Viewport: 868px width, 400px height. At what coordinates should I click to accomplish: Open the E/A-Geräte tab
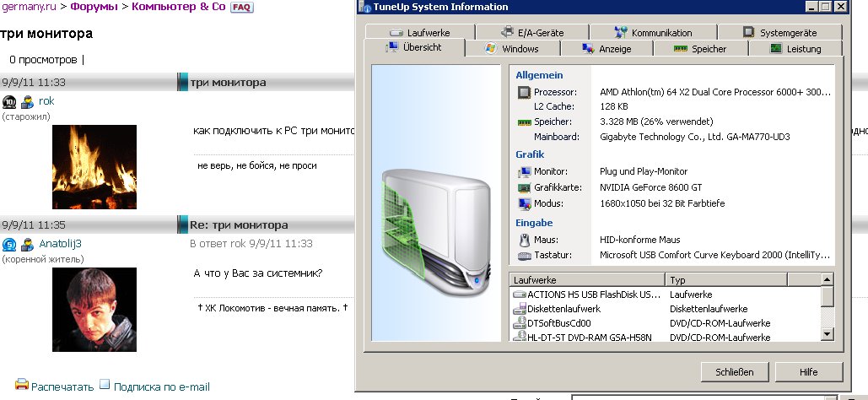[x=532, y=32]
